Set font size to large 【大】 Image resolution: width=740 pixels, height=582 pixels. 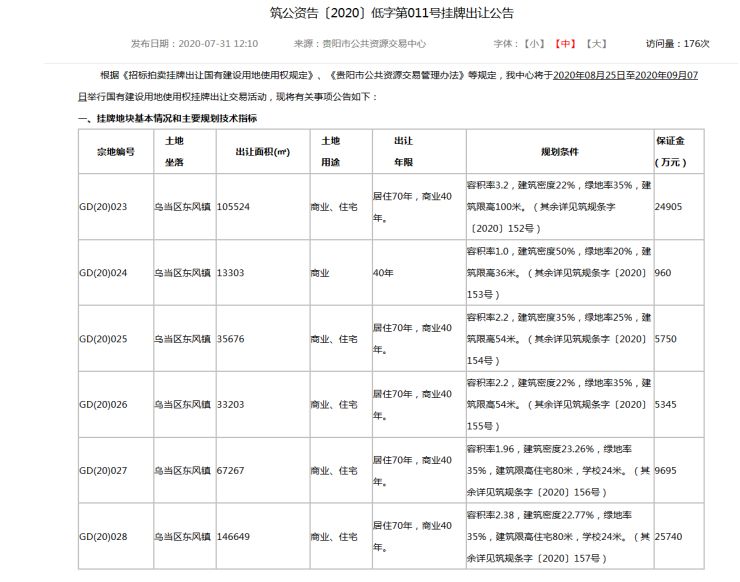coord(596,44)
